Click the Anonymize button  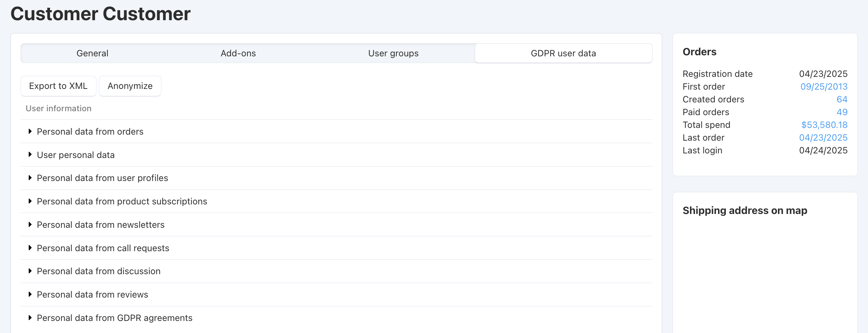(130, 86)
